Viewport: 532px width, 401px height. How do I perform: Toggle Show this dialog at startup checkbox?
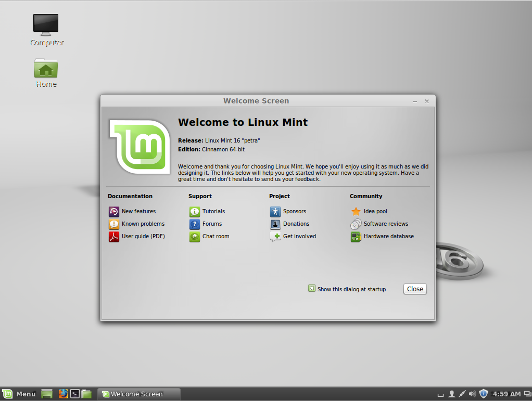click(311, 289)
